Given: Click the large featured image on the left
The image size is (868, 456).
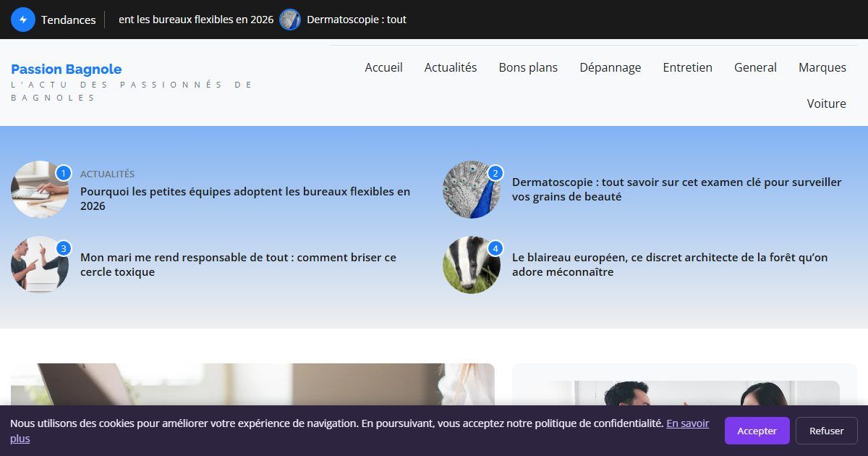Looking at the screenshot, I should [252, 384].
